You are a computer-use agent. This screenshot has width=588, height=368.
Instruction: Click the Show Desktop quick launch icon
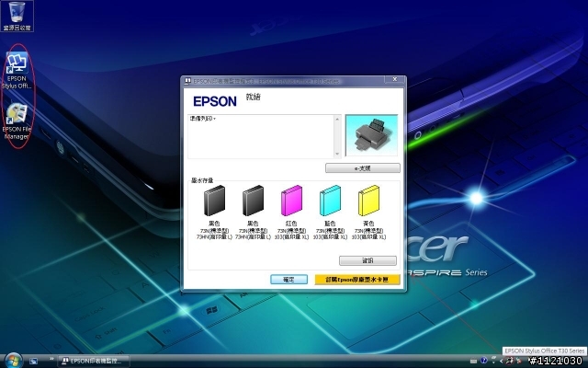pos(33,362)
